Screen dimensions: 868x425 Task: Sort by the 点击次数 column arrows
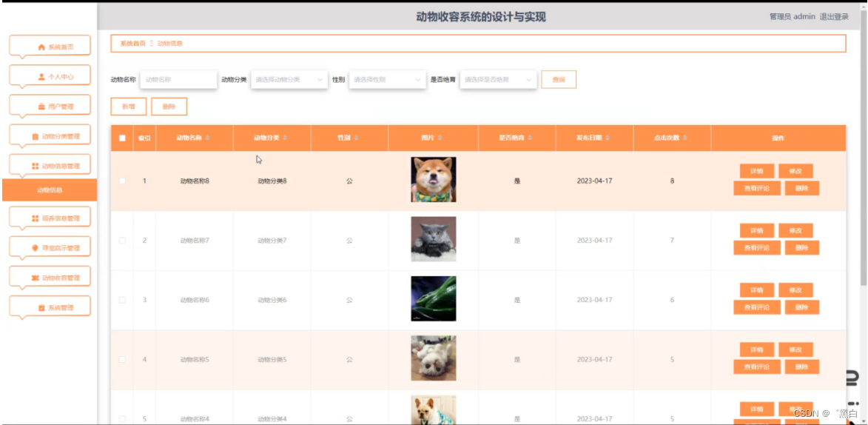pos(685,138)
